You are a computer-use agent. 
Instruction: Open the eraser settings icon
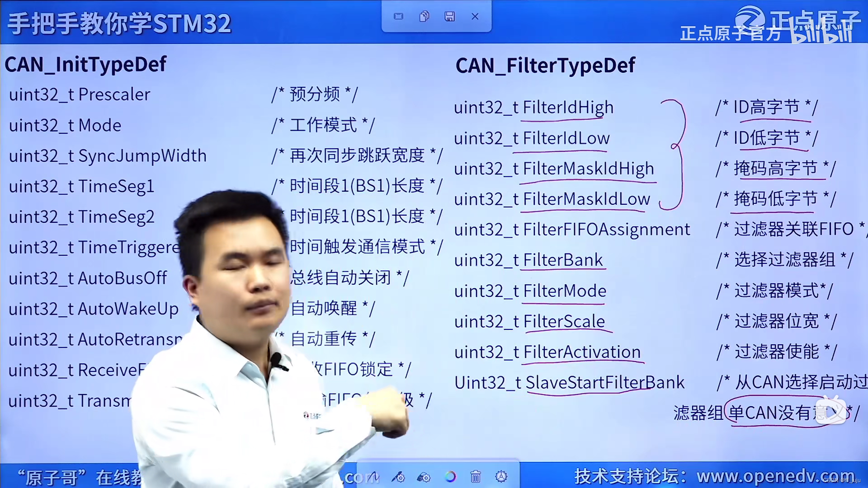tap(424, 477)
